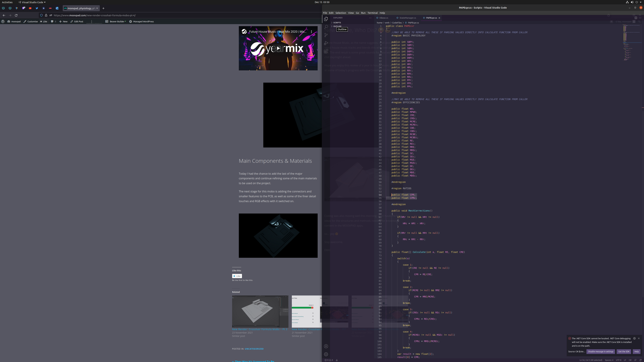The width and height of the screenshot is (644, 362).
Task: Open the Accounts menu in activity bar
Action: 326,346
